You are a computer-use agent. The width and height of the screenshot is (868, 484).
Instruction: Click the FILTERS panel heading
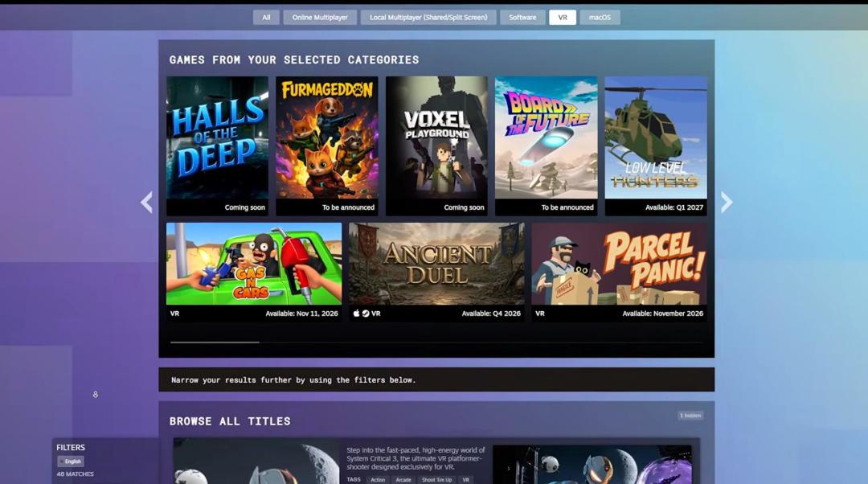[x=71, y=448]
